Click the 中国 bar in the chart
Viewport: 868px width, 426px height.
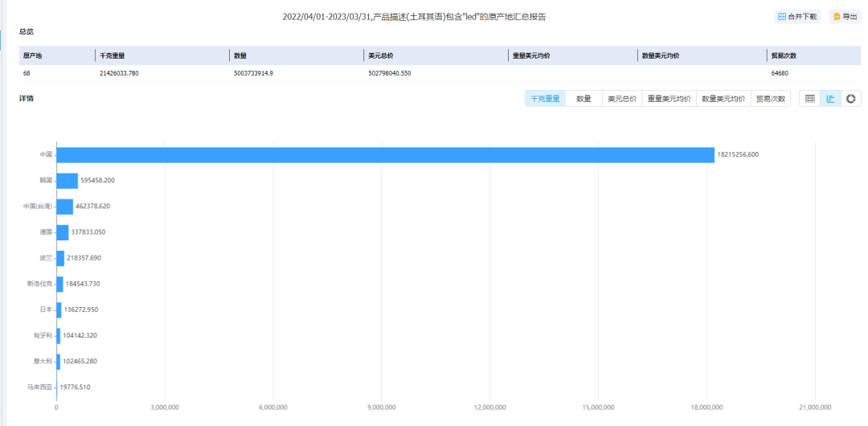[x=385, y=155]
